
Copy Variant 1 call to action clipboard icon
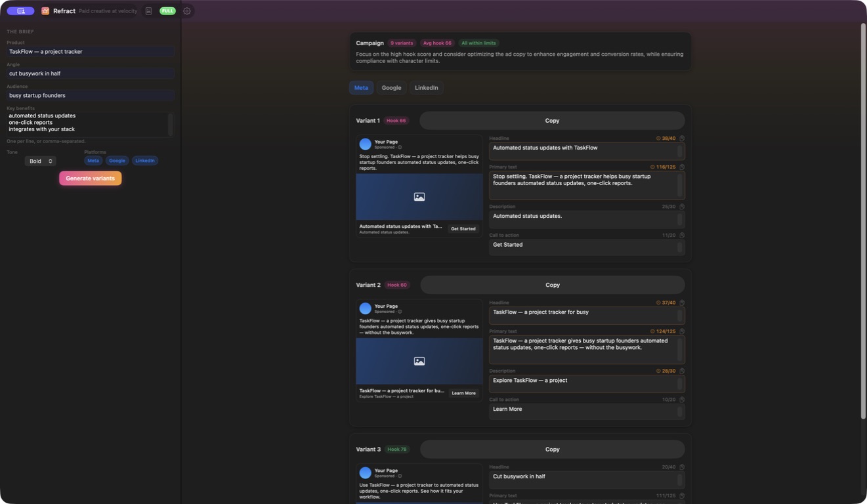tap(682, 235)
